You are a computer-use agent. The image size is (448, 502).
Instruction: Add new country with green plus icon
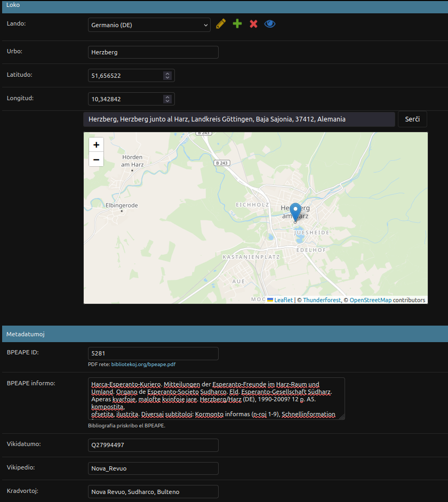click(237, 23)
